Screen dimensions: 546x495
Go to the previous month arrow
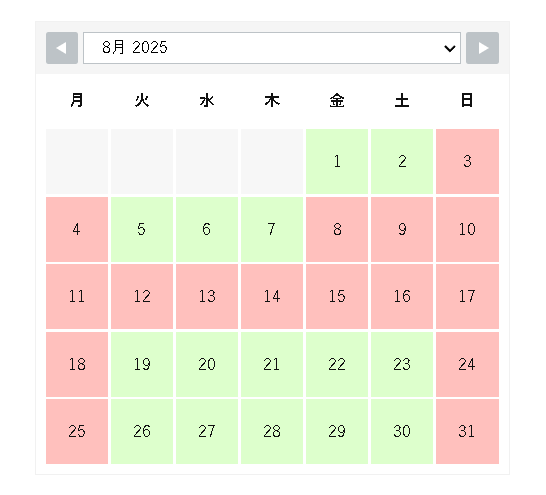(x=62, y=48)
